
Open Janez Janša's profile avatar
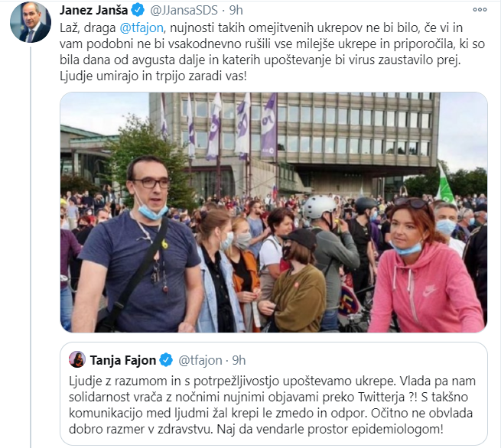point(31,22)
